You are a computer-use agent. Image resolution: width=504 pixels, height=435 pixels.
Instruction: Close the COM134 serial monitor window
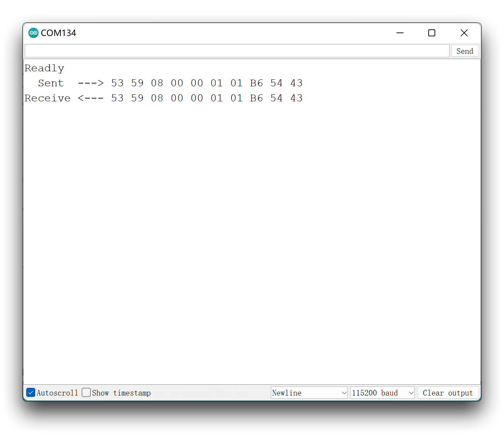[464, 33]
